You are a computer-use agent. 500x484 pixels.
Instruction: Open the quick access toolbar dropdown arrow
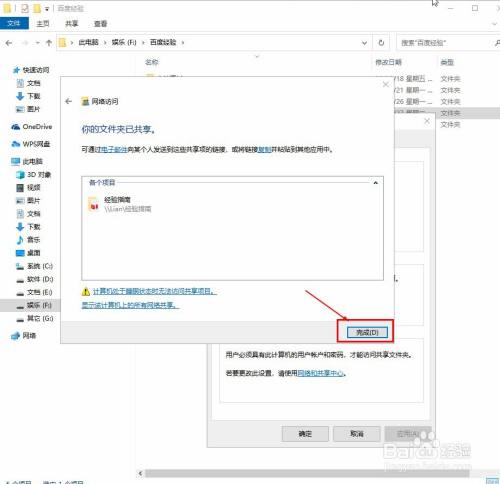coord(47,9)
